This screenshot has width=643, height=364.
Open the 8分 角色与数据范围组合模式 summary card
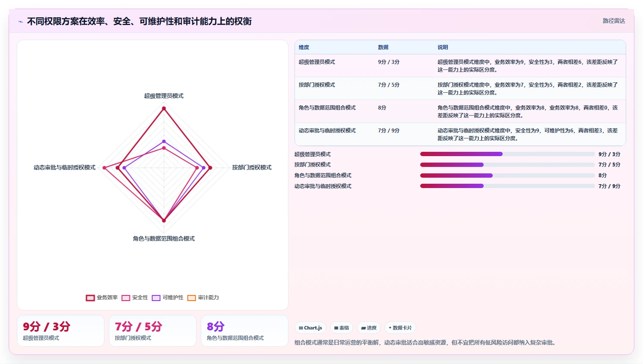(244, 331)
